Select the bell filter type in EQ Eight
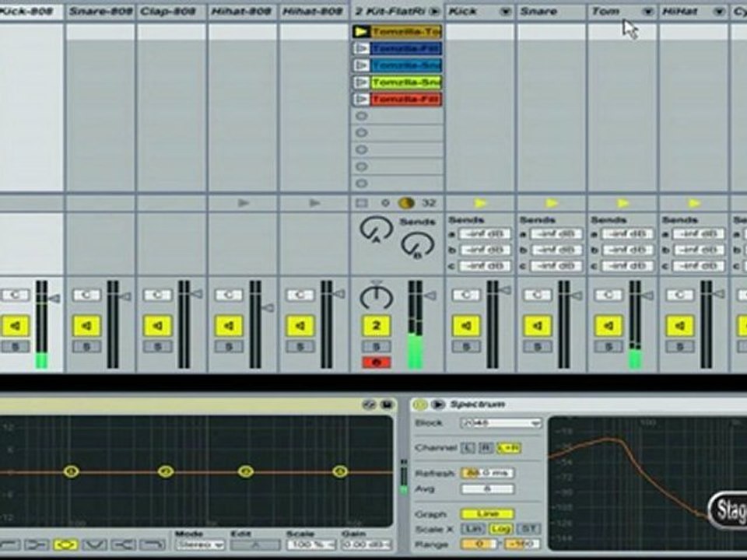This screenshot has height=560, width=747. 65,544
